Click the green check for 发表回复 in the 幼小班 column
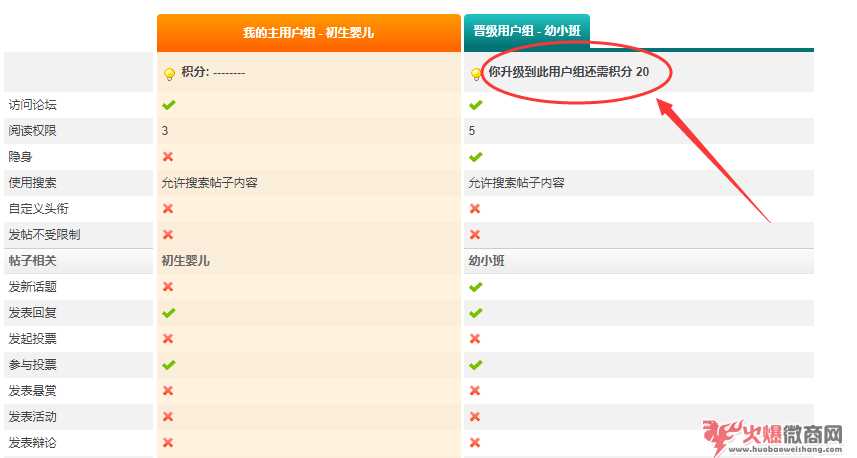This screenshot has height=458, width=857. tap(476, 313)
